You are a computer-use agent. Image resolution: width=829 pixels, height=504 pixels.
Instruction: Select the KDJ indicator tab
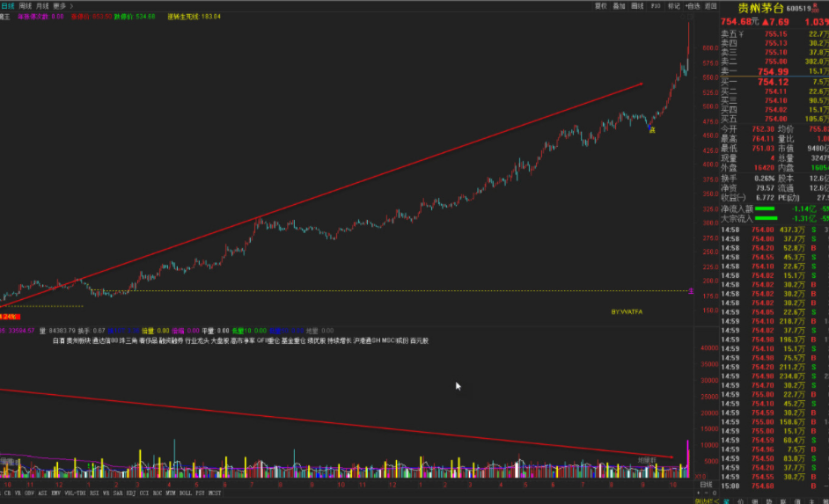click(x=130, y=493)
